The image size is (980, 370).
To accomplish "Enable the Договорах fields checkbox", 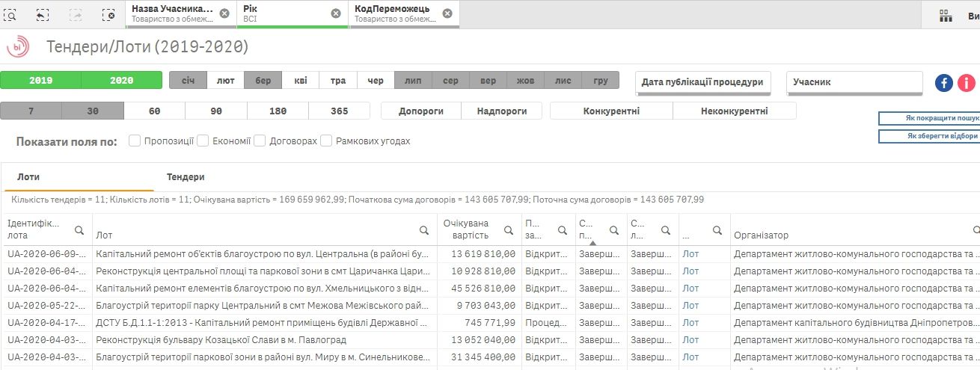I will click(260, 141).
